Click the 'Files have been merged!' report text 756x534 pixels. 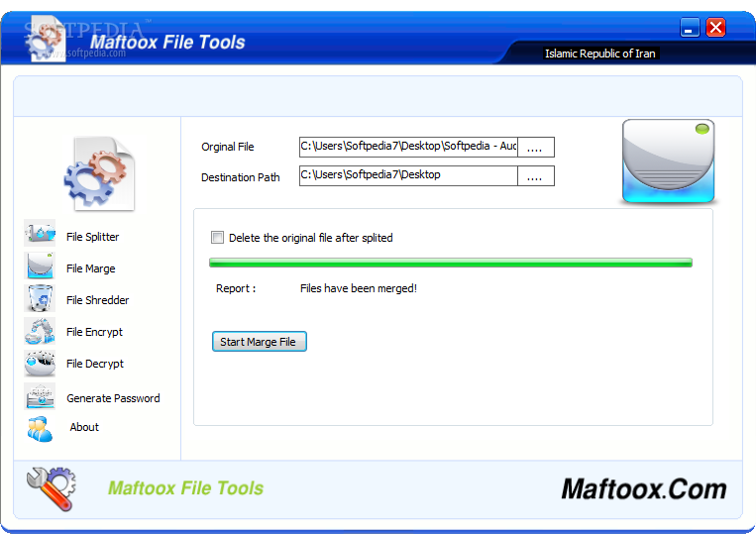coord(359,288)
